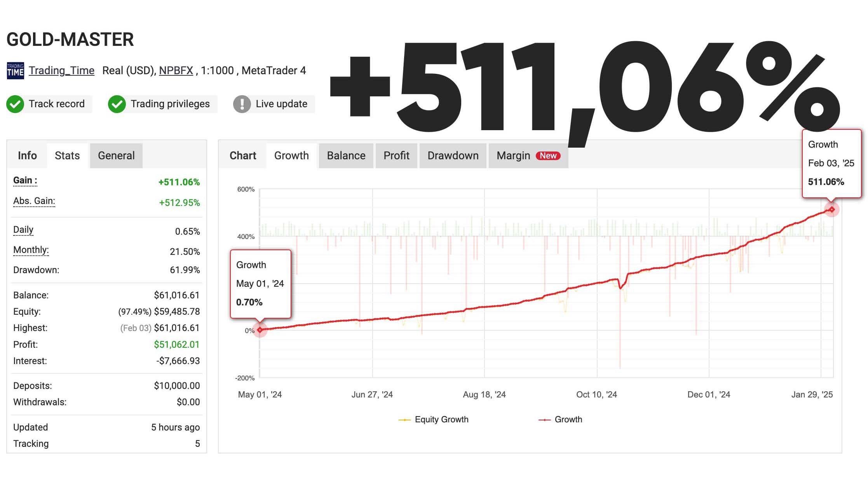Click the Daily label
The image size is (868, 488).
point(23,230)
